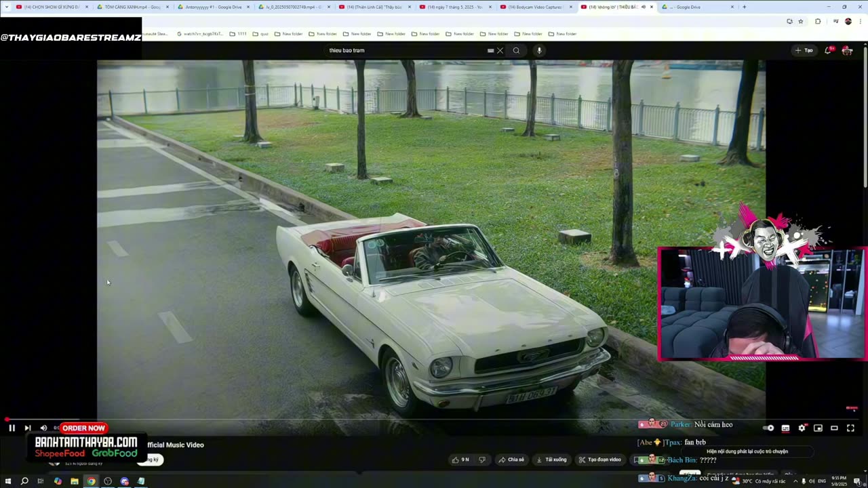Dislike the video

[482, 460]
